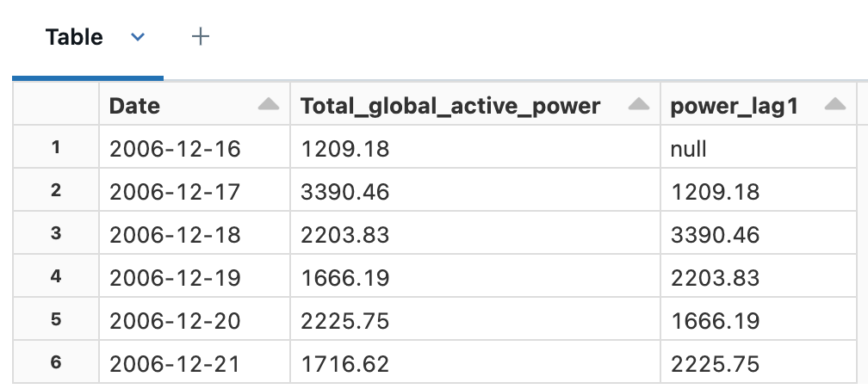Click date cell 2006-12-18
This screenshot has width=868, height=389.
pyautogui.click(x=195, y=235)
